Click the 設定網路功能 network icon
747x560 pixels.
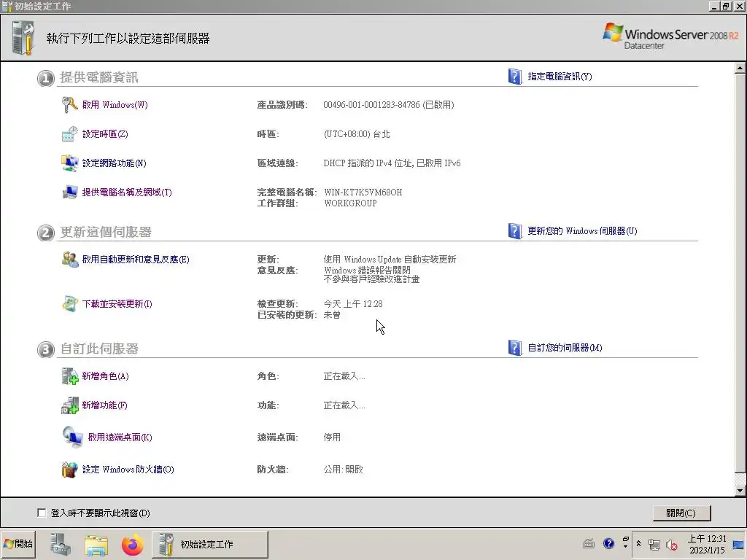tap(69, 163)
